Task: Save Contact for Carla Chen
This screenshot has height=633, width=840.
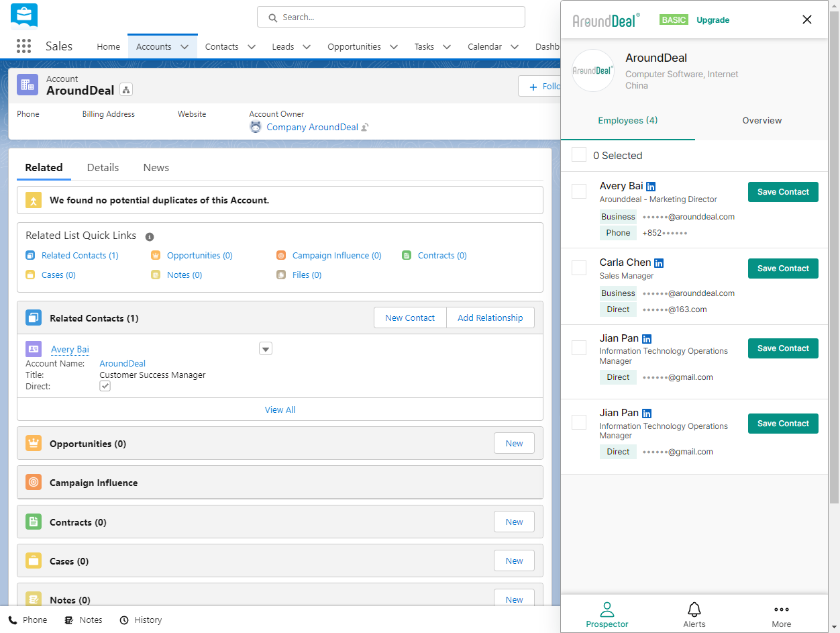Action: tap(783, 269)
